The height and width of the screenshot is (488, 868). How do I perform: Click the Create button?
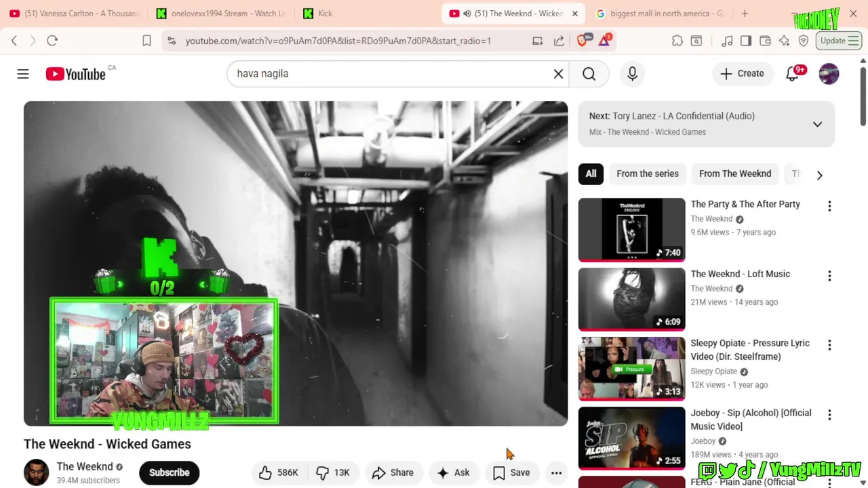click(x=743, y=74)
